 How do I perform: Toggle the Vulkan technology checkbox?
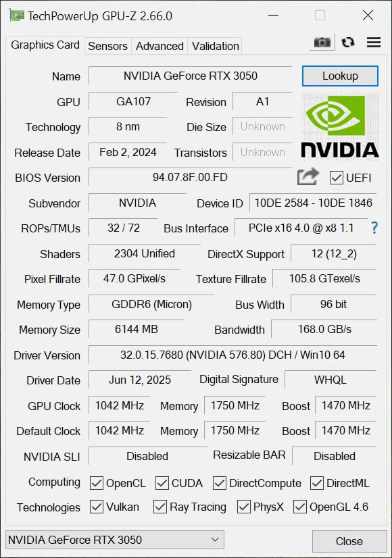96,507
